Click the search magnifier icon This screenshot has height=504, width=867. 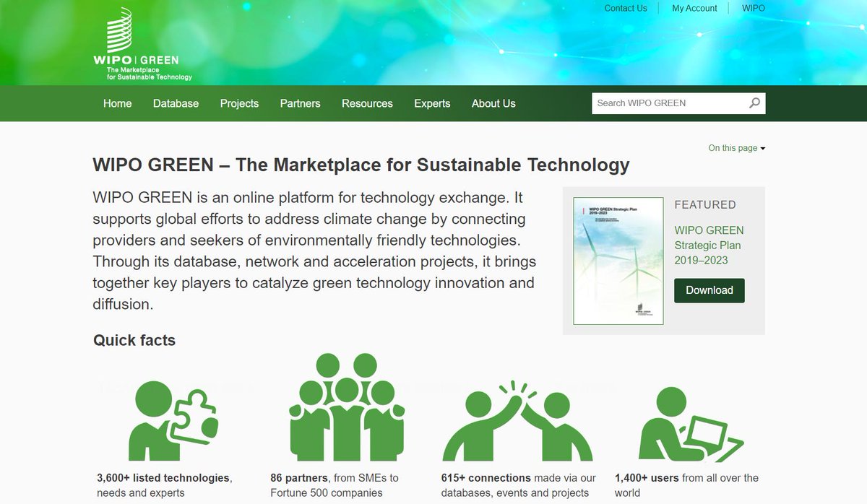754,103
